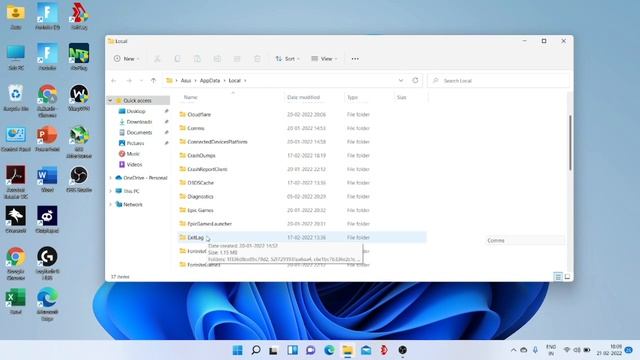The image size is (640, 360).
Task: Open the Windows Start menu
Action: (x=238, y=350)
